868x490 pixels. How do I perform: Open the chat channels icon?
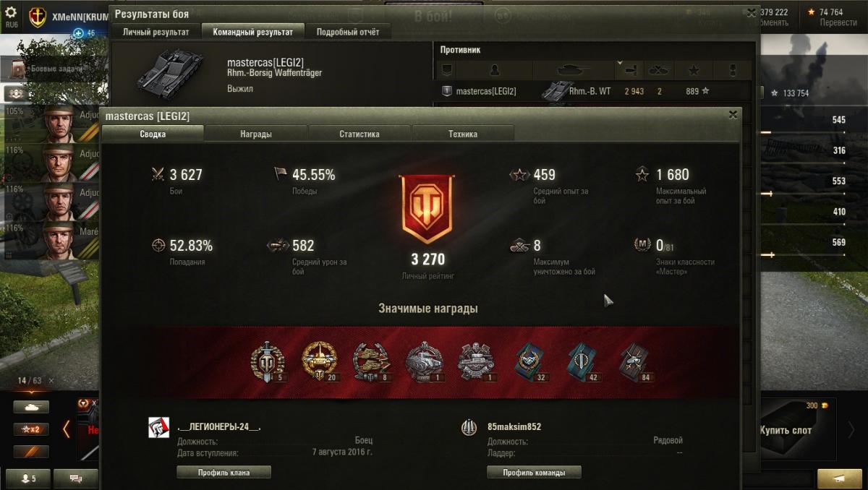click(x=75, y=478)
